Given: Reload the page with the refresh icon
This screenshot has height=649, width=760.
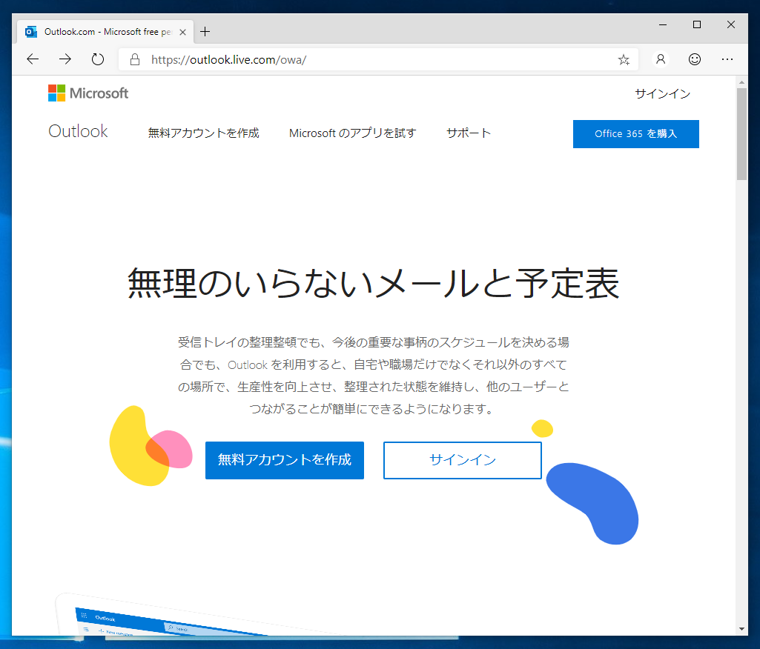Looking at the screenshot, I should (x=98, y=59).
